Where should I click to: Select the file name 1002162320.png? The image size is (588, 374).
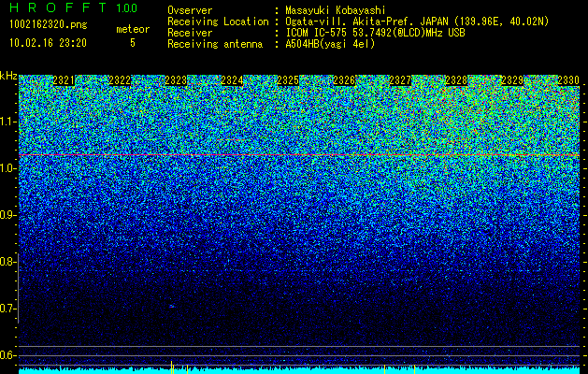point(49,25)
